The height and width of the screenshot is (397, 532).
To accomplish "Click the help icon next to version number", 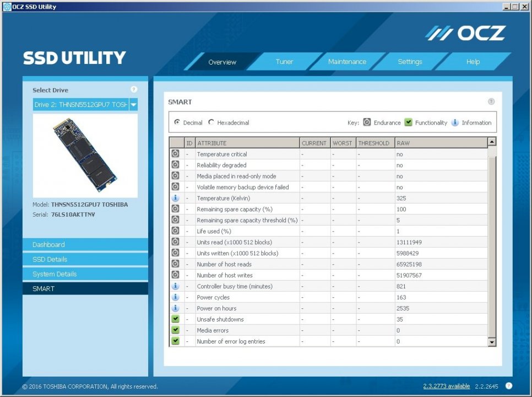I will tap(508, 385).
